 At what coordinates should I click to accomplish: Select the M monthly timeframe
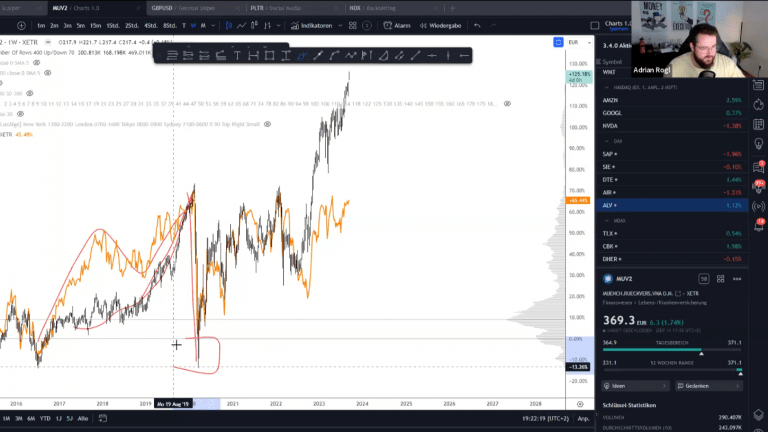(203, 25)
